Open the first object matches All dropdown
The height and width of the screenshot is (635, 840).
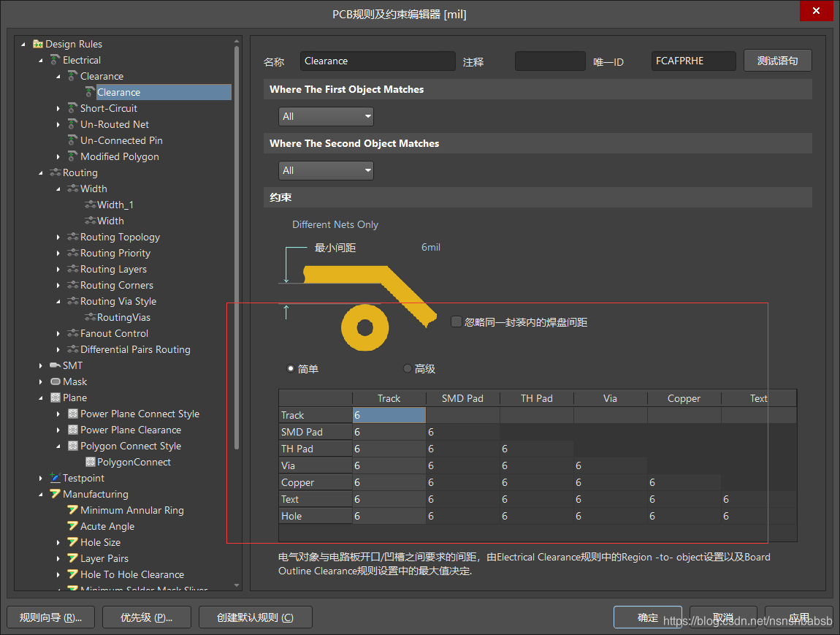click(x=326, y=116)
